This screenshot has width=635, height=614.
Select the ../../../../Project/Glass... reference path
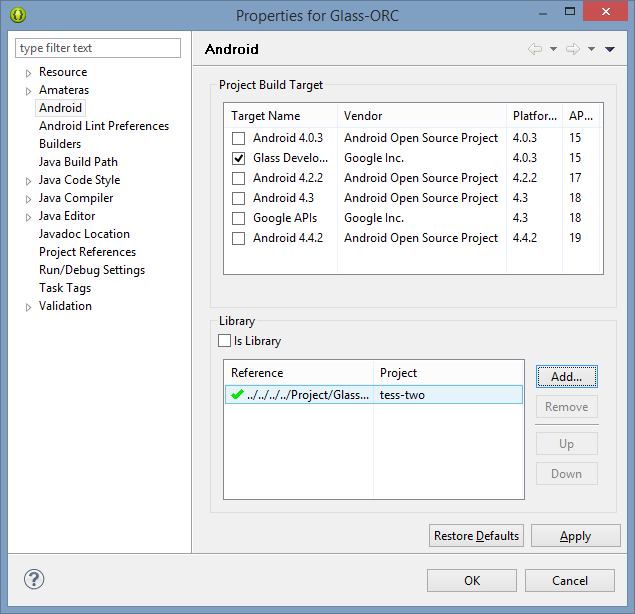pos(308,395)
